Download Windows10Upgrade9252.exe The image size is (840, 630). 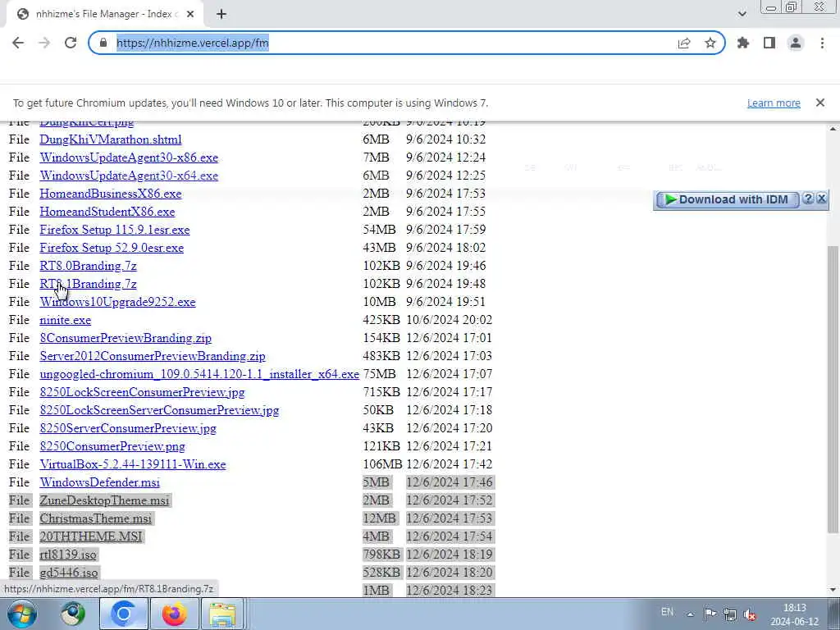point(117,302)
